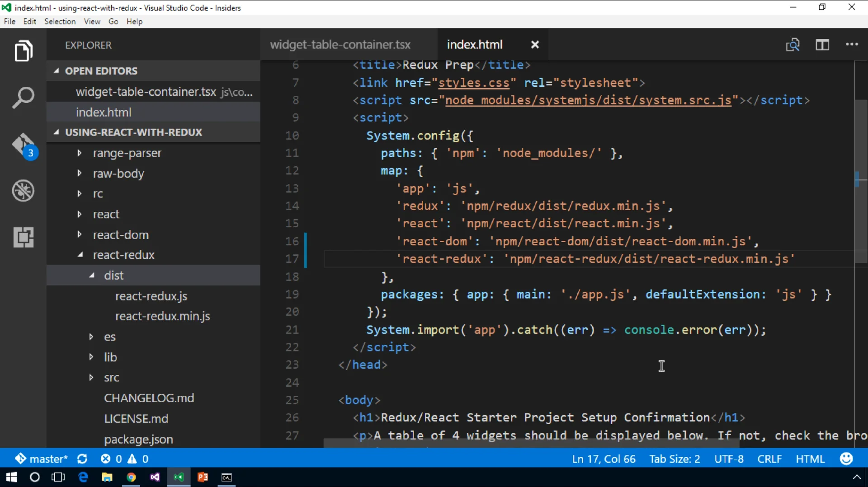Open the editor's more actions ellipsis
The image size is (868, 487).
click(x=852, y=45)
